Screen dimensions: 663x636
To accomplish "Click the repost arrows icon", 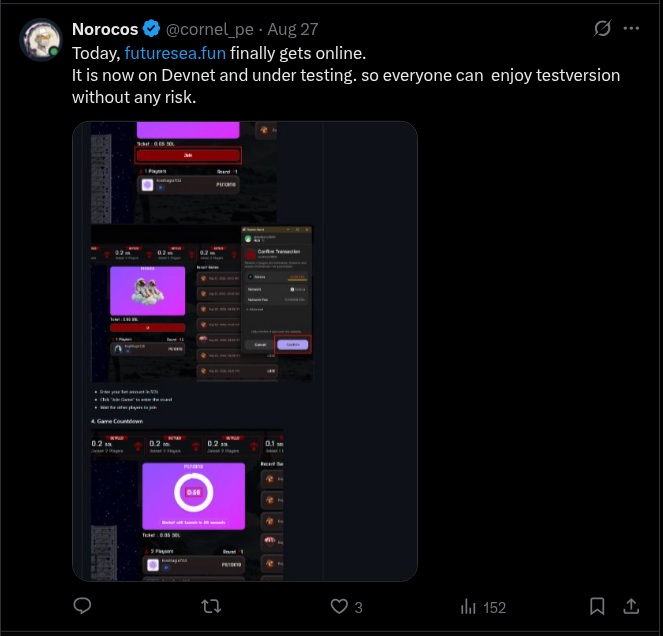I will tap(211, 606).
